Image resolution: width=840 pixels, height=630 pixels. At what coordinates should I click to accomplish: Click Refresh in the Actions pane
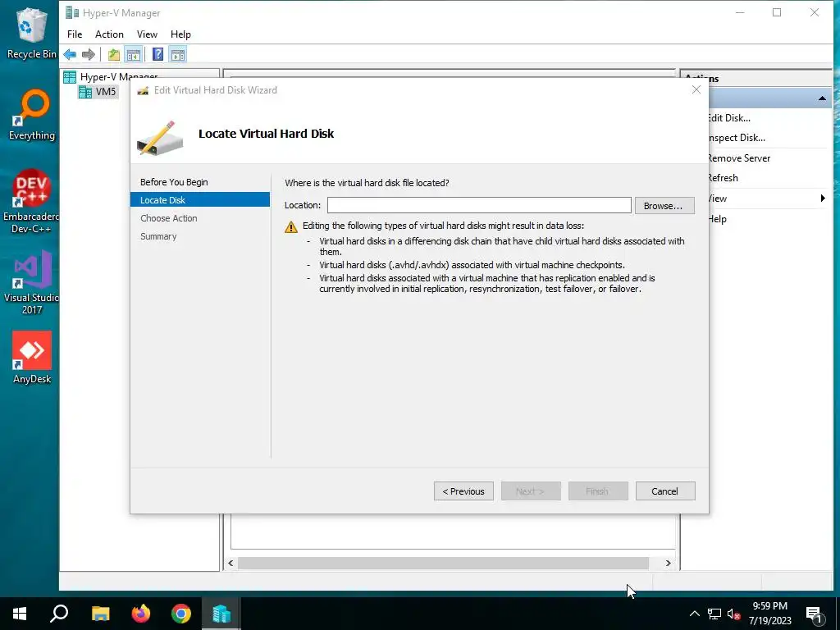(x=723, y=178)
